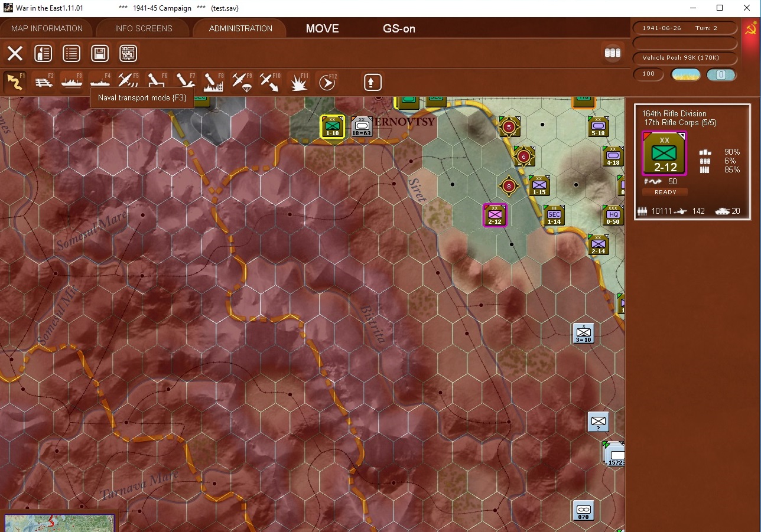Click the large 2-12 unit counter in panel
The width and height of the screenshot is (761, 532).
tap(665, 154)
